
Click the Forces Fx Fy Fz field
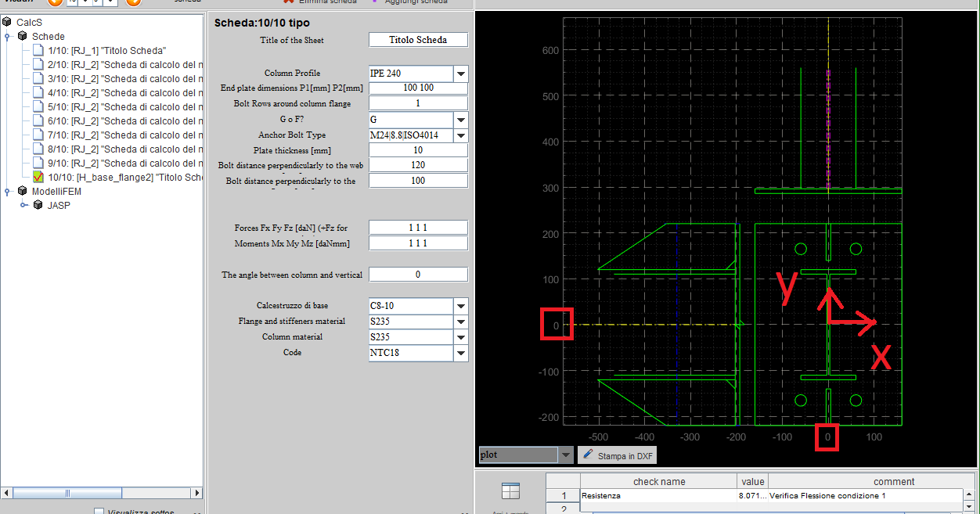pos(418,228)
